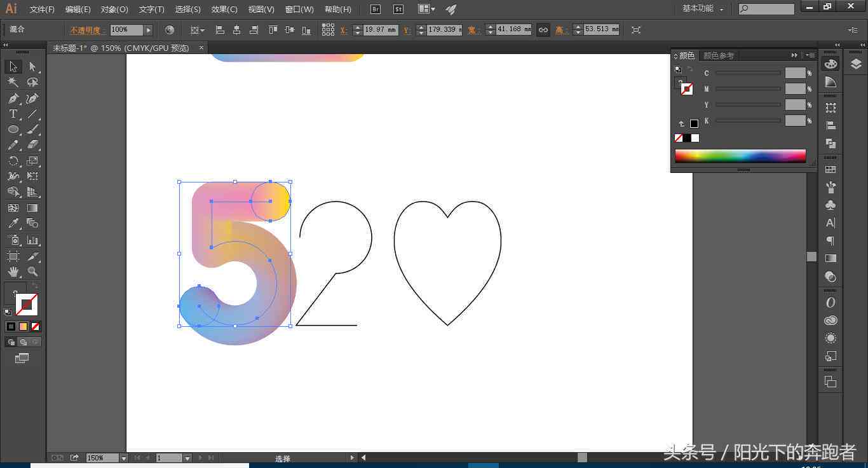868x468 pixels.
Task: Open the Swatches panel icon
Action: click(831, 170)
